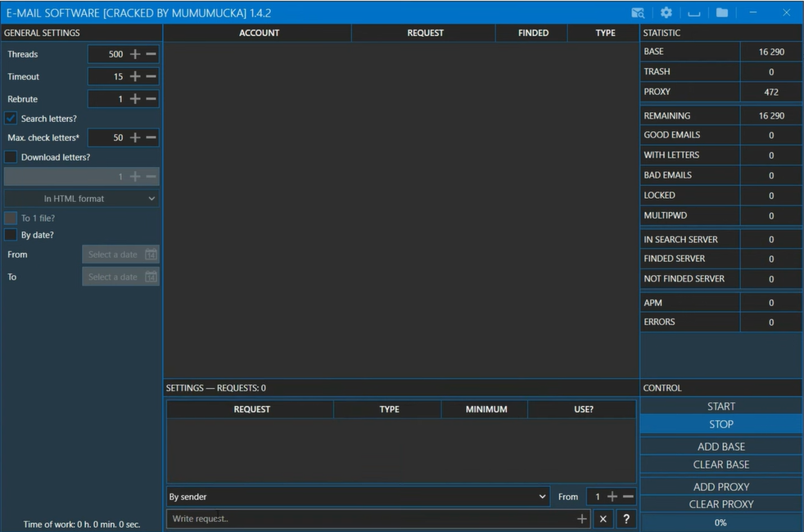
Task: Uncheck the Search letters checkbox
Action: coord(11,118)
